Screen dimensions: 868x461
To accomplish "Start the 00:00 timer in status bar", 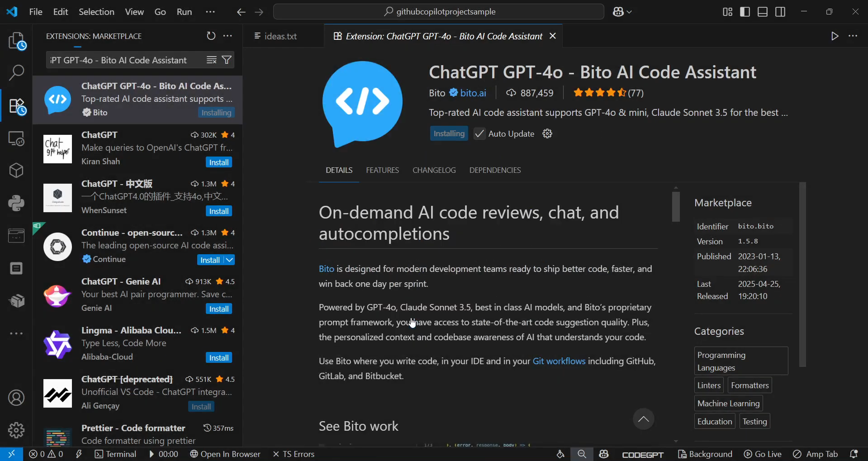I will pyautogui.click(x=163, y=454).
